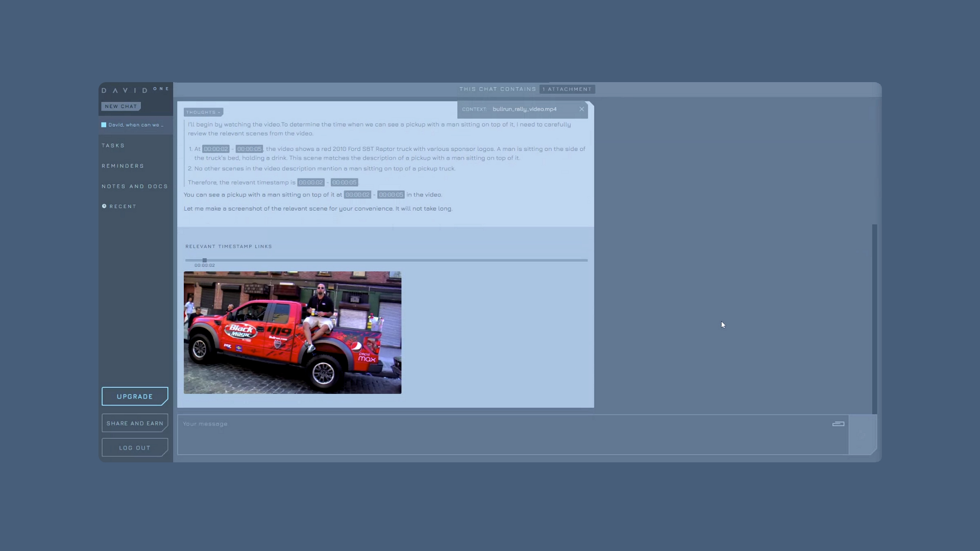Click the 1 ATTACHMENT badge
Viewport: 980px width, 551px height.
pyautogui.click(x=567, y=89)
